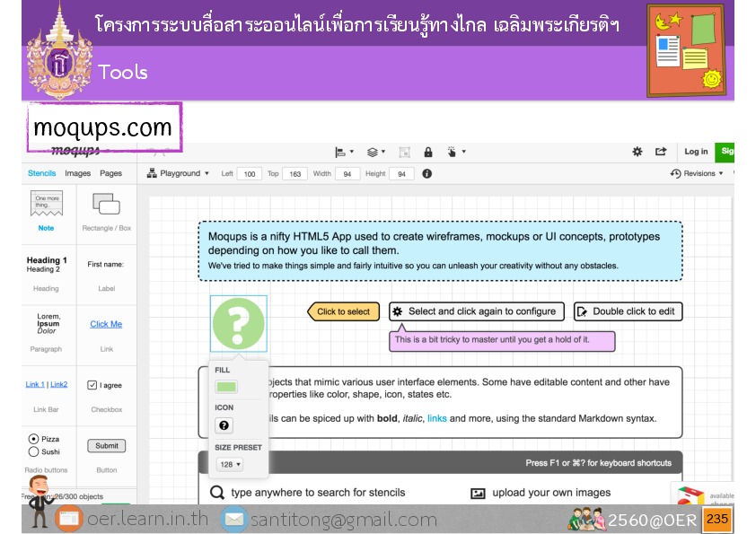
Task: Click the Double click to edit box
Action: pos(628,311)
